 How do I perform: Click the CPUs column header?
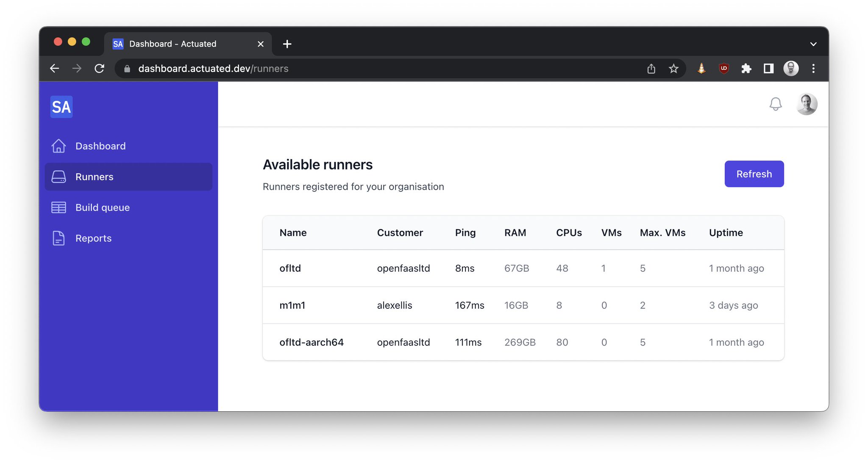point(569,233)
